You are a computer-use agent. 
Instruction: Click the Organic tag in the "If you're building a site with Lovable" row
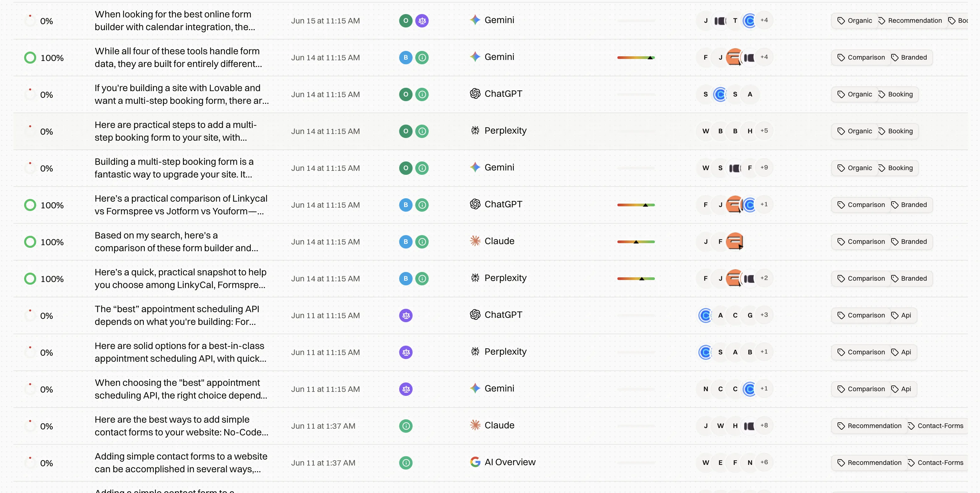pos(854,94)
